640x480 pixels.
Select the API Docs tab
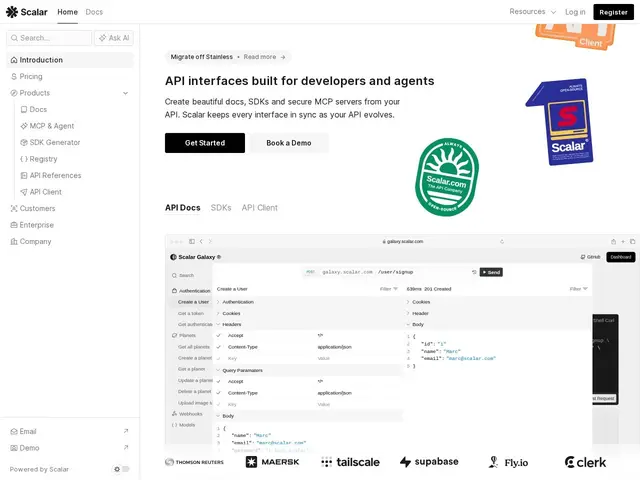coord(182,208)
